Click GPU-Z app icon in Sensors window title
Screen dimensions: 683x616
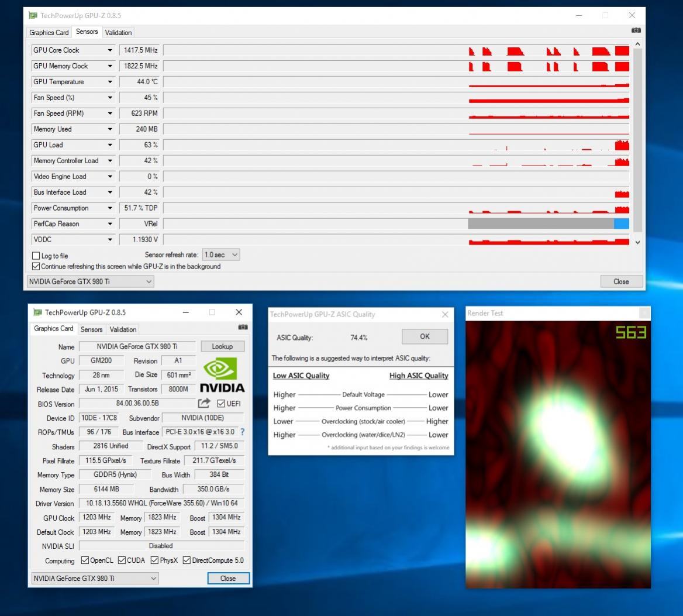click(x=33, y=15)
